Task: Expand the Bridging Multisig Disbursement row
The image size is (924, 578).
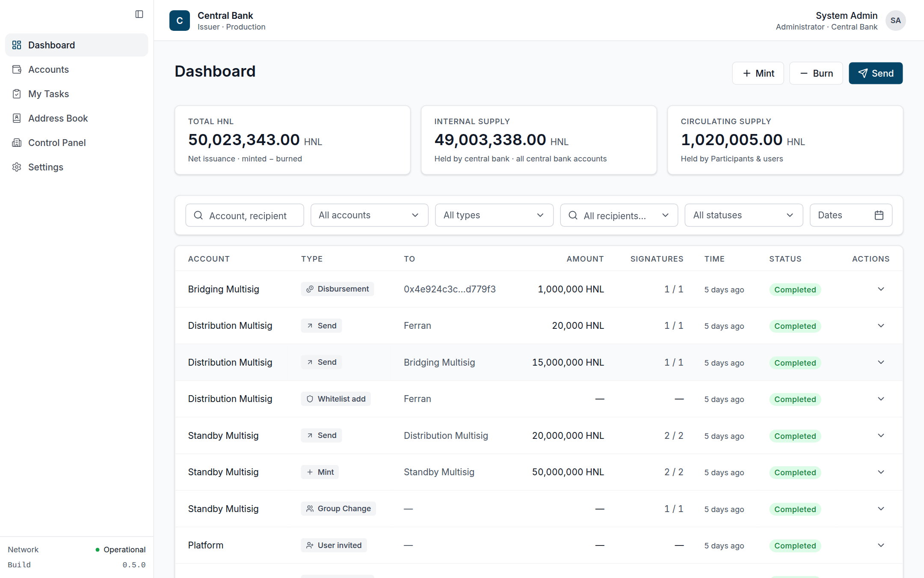Action: coord(881,289)
